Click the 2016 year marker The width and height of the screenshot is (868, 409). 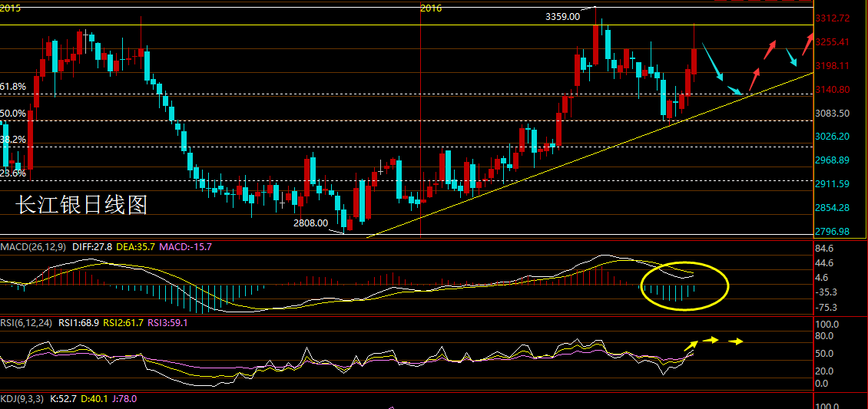tap(431, 8)
